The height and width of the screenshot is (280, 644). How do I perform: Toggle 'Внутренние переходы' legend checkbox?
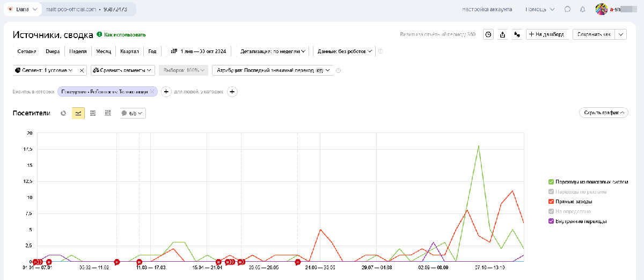tap(551, 221)
